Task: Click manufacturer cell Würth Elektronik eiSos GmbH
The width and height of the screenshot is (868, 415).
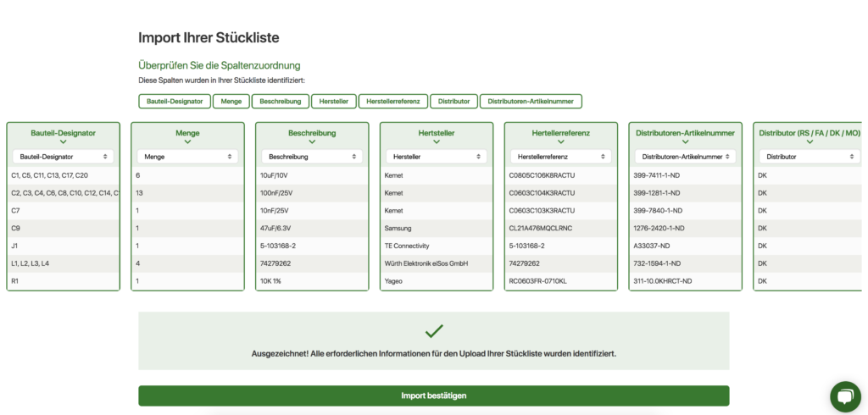Action: point(437,263)
